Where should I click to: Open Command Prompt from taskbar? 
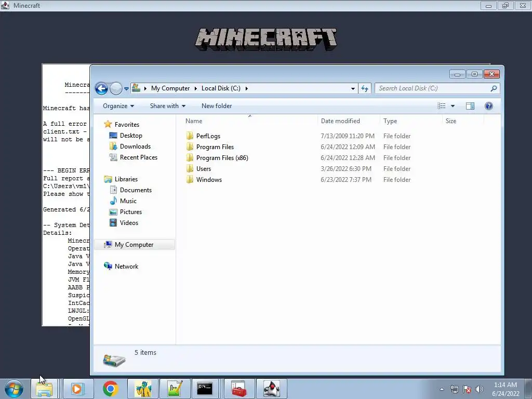(x=205, y=389)
